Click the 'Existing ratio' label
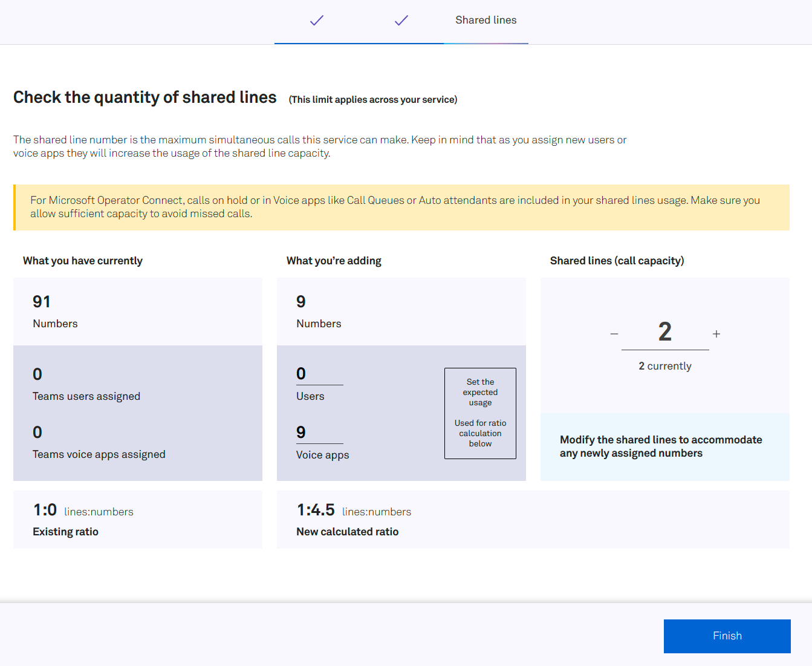 coord(65,532)
